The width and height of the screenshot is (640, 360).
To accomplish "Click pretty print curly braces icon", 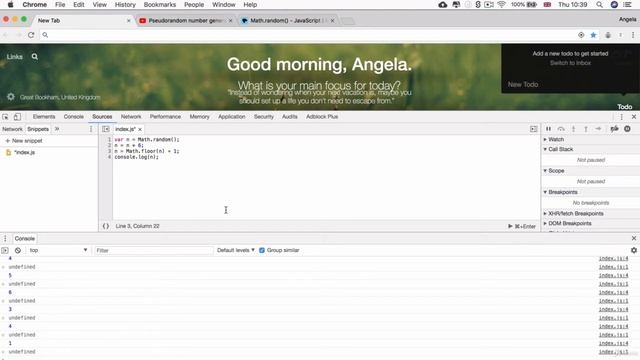I will coord(106,226).
